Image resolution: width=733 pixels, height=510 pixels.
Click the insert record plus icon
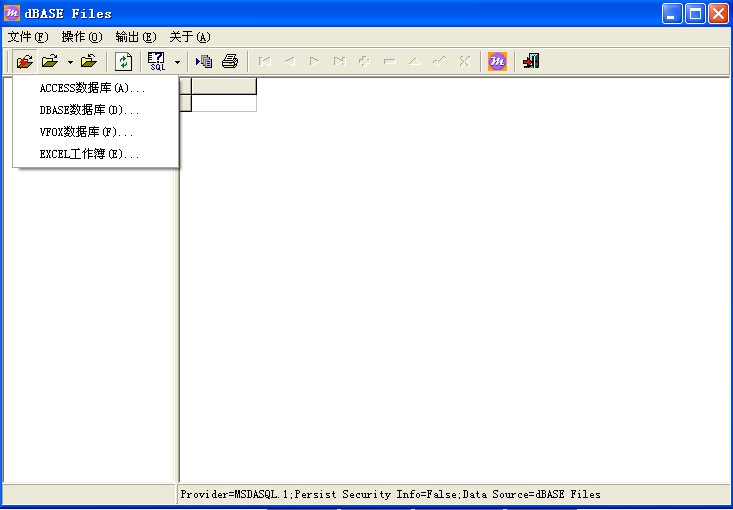pyautogui.click(x=364, y=61)
